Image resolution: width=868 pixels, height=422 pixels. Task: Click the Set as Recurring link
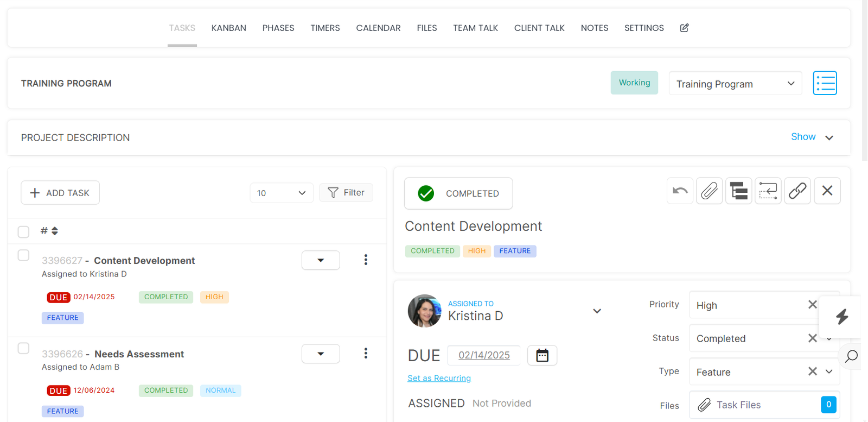click(439, 378)
